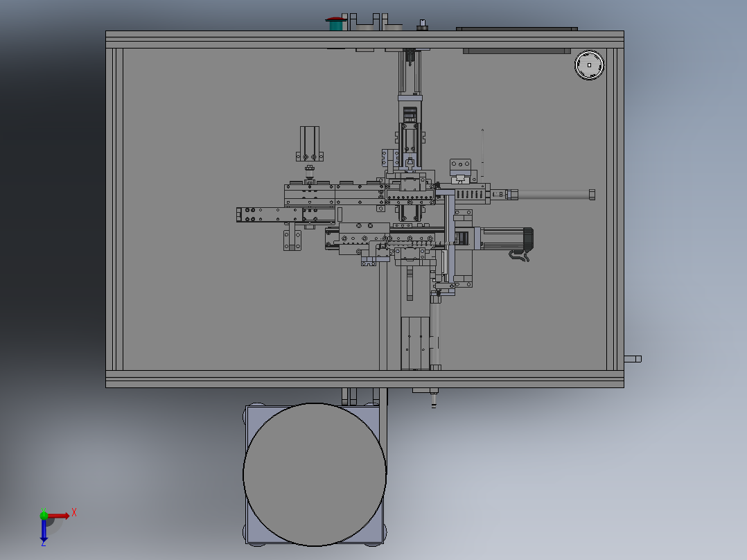This screenshot has width=747, height=560.
Task: Select the connector plug below bottom frame rail
Action: [434, 399]
